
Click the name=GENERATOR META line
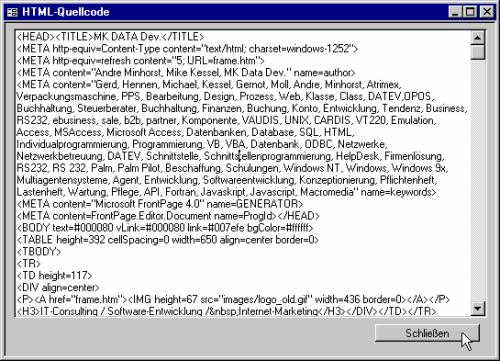[x=160, y=204]
